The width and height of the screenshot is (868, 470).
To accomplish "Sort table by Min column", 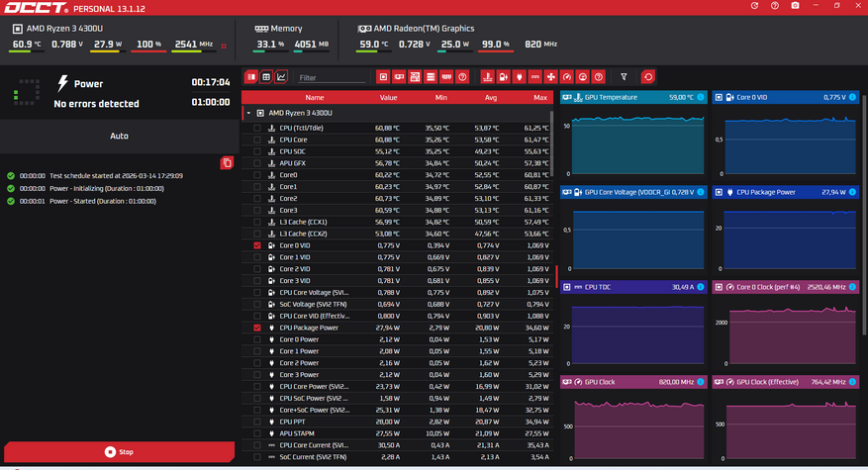I will 440,97.
